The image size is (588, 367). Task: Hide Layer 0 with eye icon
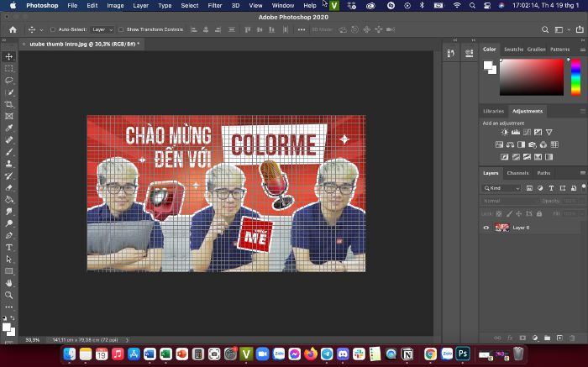[x=486, y=228]
